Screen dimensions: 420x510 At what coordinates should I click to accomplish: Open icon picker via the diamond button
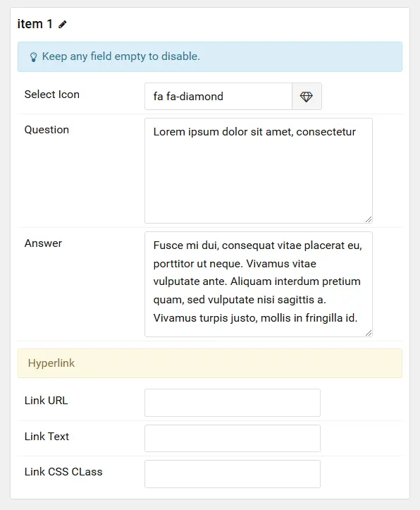pyautogui.click(x=307, y=96)
